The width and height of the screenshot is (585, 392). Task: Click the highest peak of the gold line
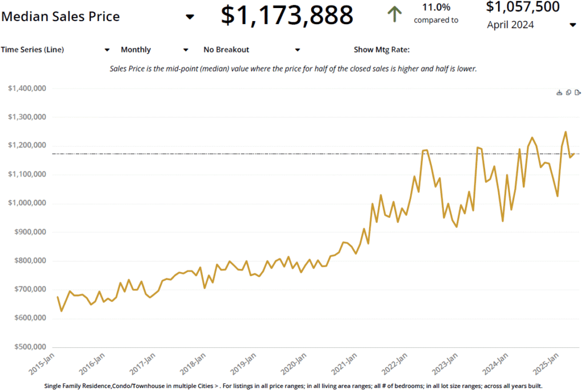[x=566, y=132]
